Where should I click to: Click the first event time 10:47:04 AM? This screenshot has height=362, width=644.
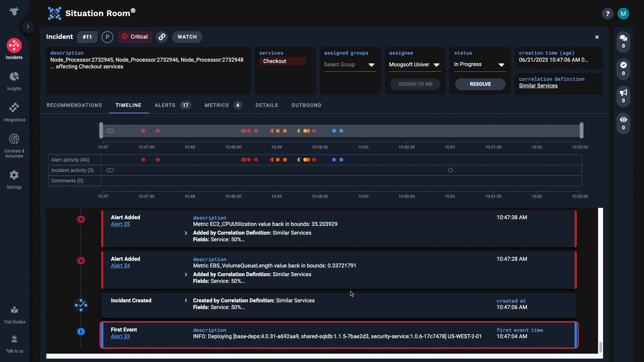click(x=512, y=337)
